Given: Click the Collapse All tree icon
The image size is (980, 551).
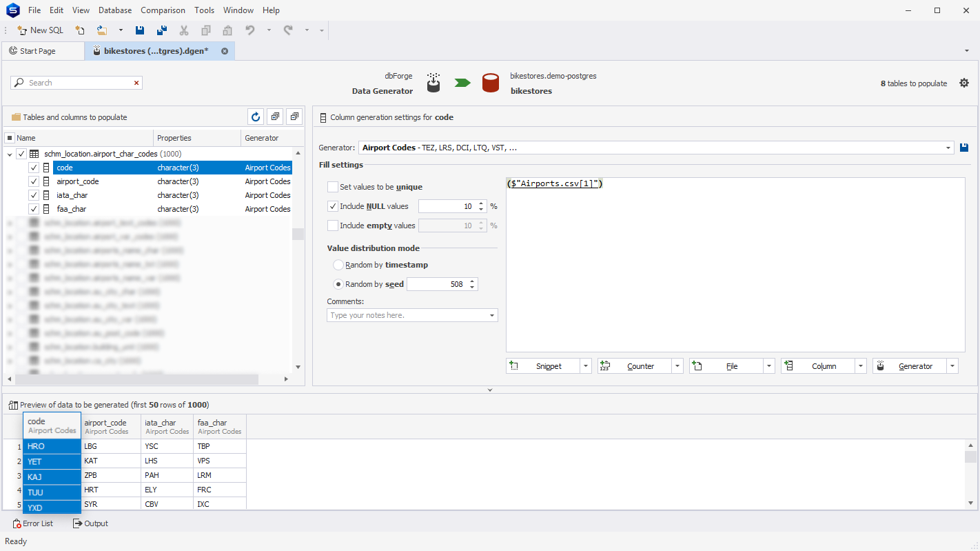Looking at the screenshot, I should click(x=294, y=117).
